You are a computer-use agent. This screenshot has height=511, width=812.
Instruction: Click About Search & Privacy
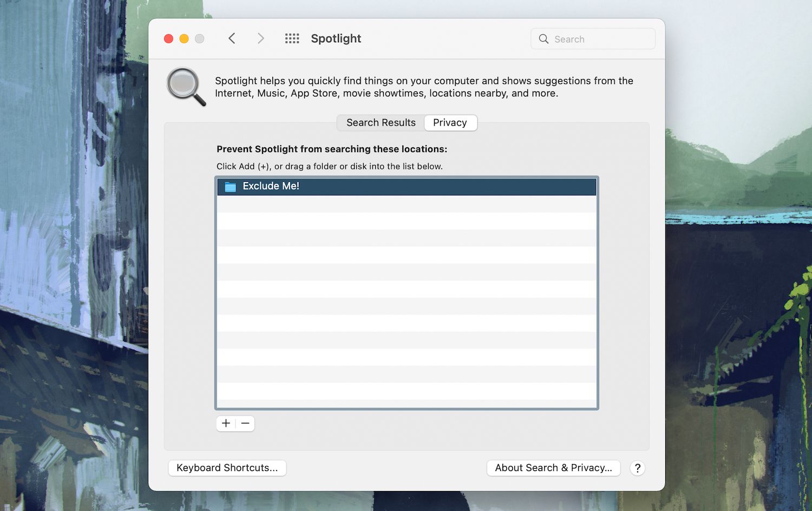coord(553,468)
